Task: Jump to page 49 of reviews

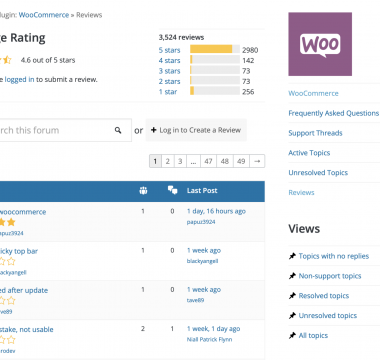Action: [241, 161]
